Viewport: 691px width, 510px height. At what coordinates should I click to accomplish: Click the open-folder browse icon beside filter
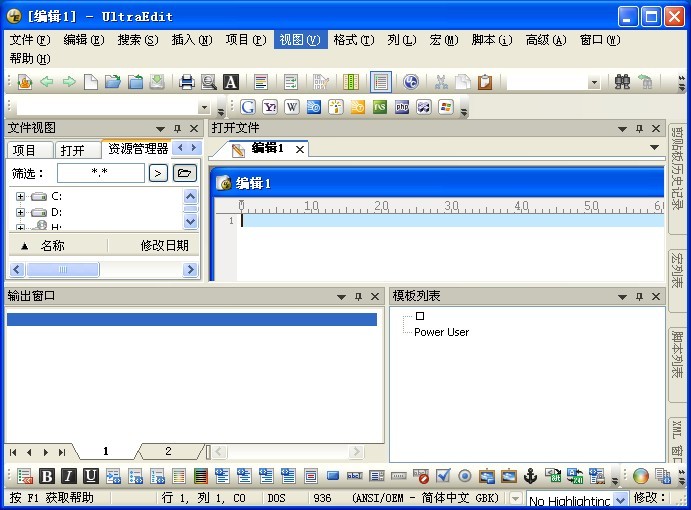185,173
